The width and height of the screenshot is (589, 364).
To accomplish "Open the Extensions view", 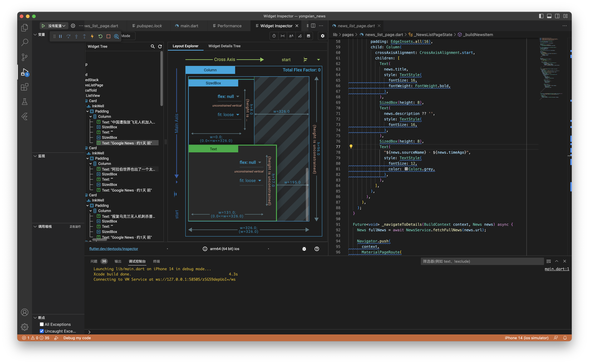I will click(x=24, y=87).
